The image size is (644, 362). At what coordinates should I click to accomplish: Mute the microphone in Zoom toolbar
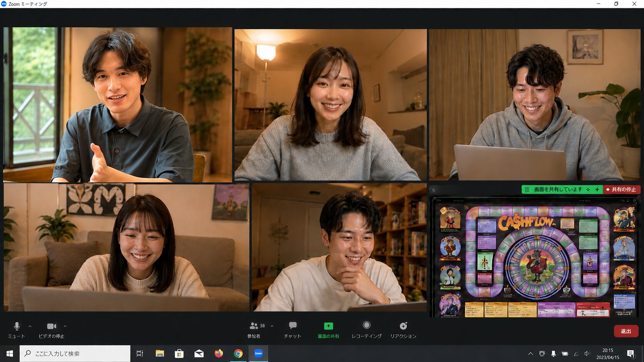coord(17,330)
